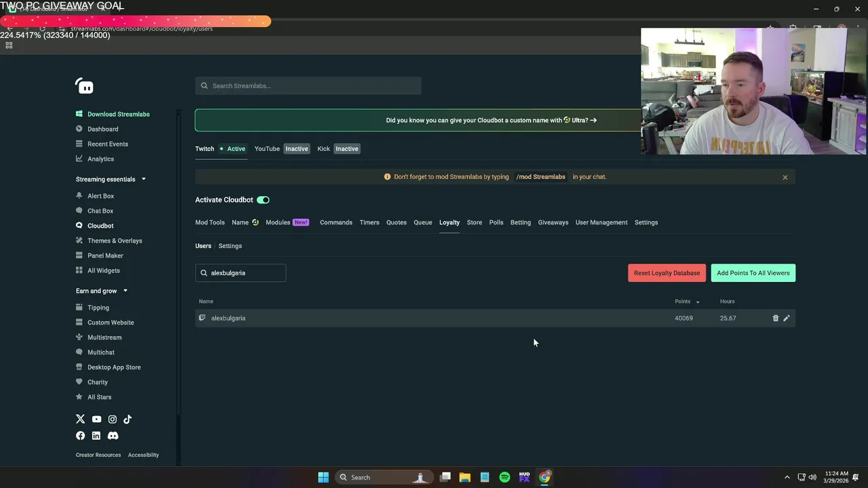
Task: Collapse Earn and grow section
Action: pos(125,291)
